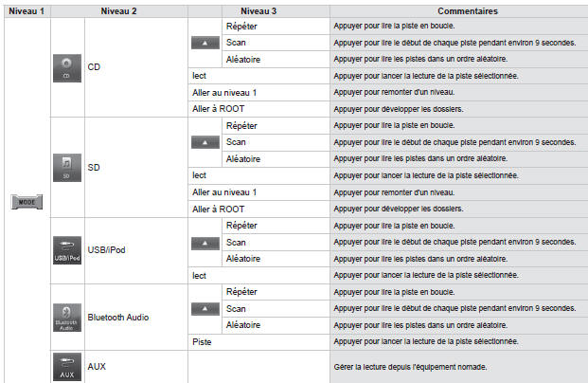Screen dimensions: 588x383
Task: Click the Niveau 3 column header
Action: click(258, 11)
